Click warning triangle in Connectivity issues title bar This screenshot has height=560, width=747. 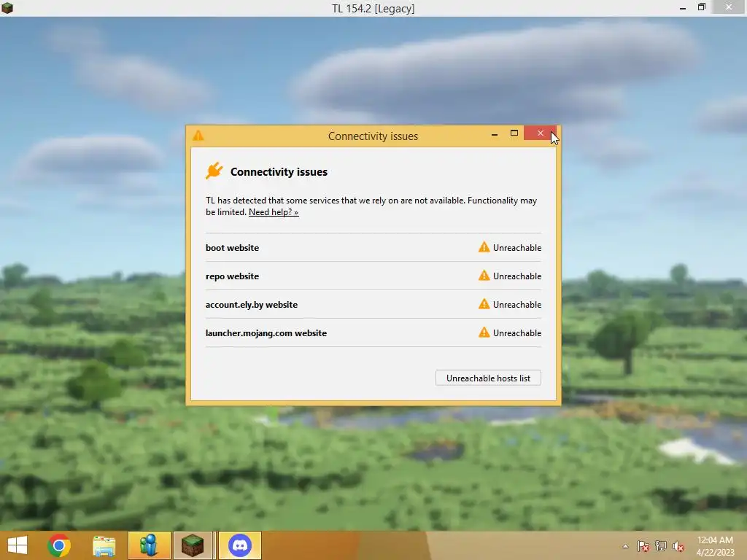[x=198, y=136]
